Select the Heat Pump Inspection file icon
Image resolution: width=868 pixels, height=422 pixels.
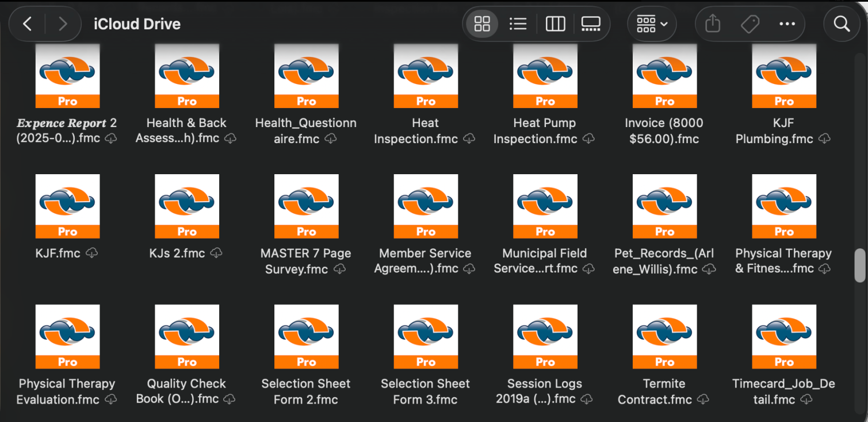pyautogui.click(x=545, y=76)
